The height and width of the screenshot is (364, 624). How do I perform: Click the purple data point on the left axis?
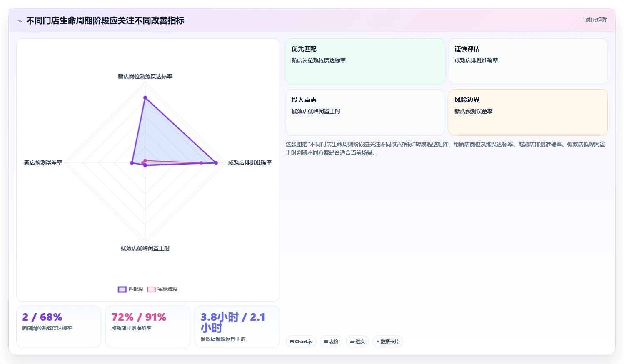[132, 163]
